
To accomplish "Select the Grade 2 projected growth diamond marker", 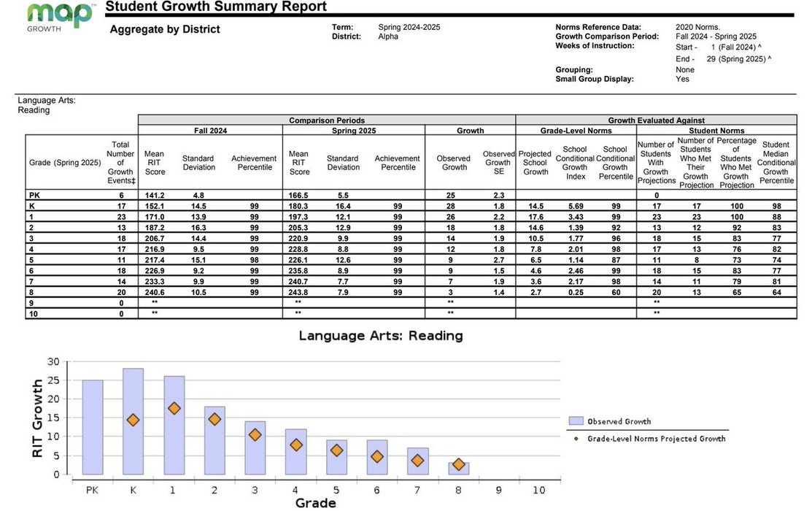I will click(214, 419).
